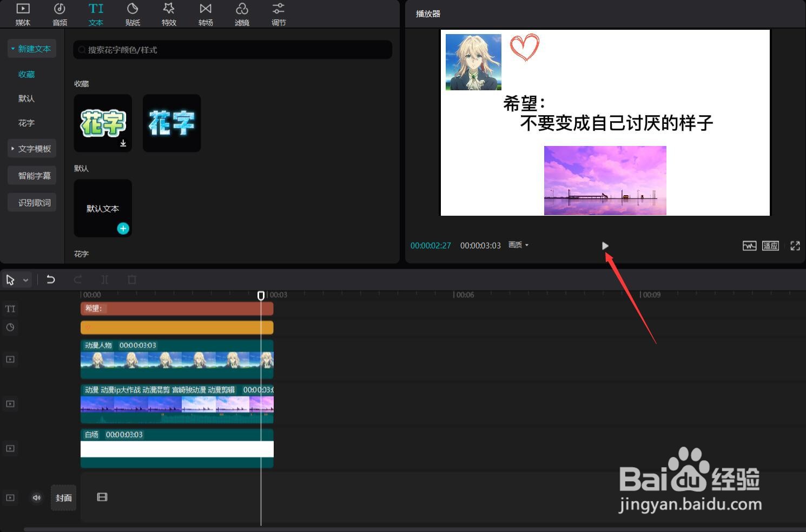Open the 特效 (Effects) panel
Image resolution: width=806 pixels, height=532 pixels.
169,14
